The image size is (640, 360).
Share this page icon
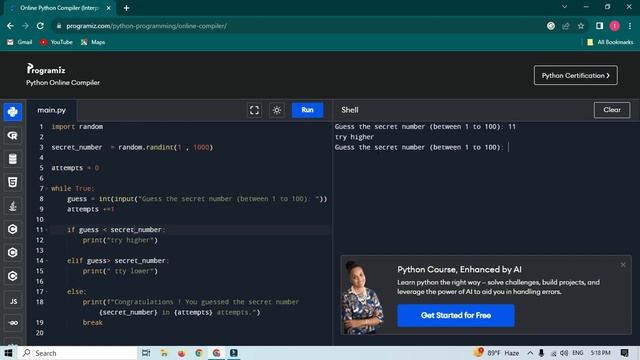click(x=566, y=26)
